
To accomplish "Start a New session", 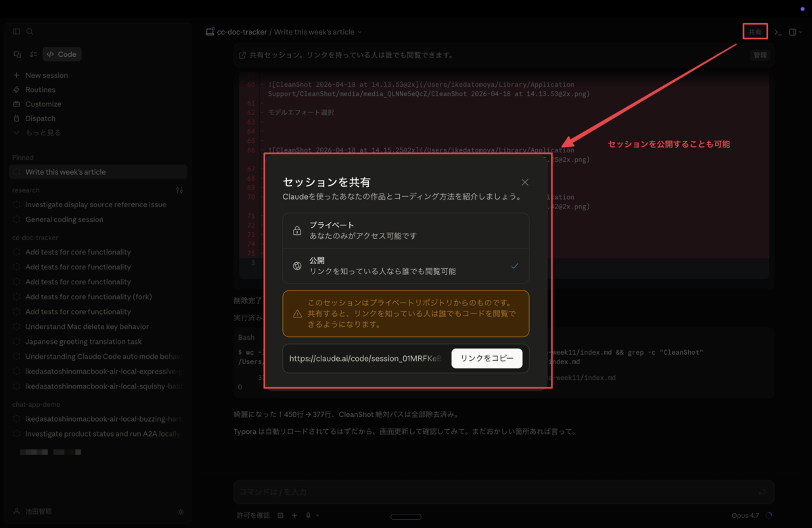I will (x=46, y=75).
